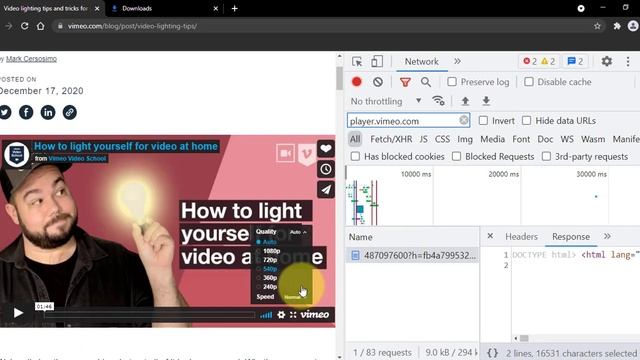Check Hide data URLs
The image size is (640, 360).
tap(527, 120)
